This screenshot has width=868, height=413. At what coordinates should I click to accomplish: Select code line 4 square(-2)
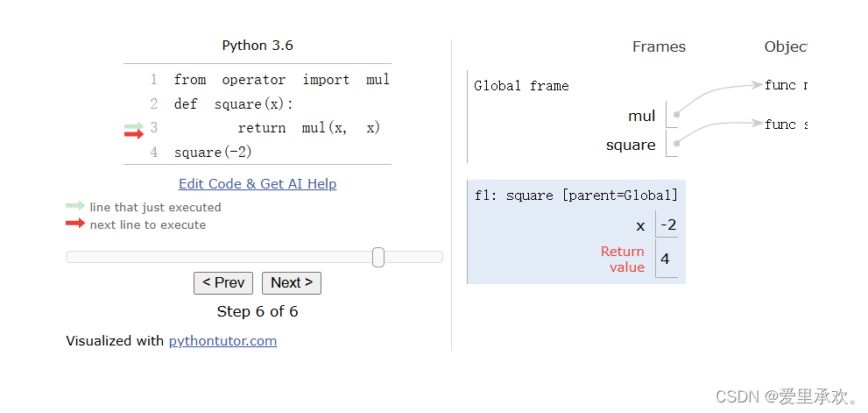[213, 153]
